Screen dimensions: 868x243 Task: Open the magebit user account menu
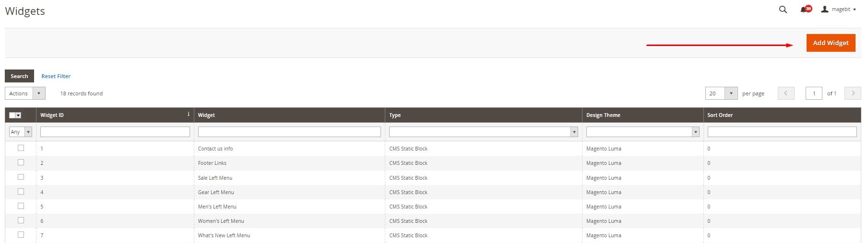point(838,9)
